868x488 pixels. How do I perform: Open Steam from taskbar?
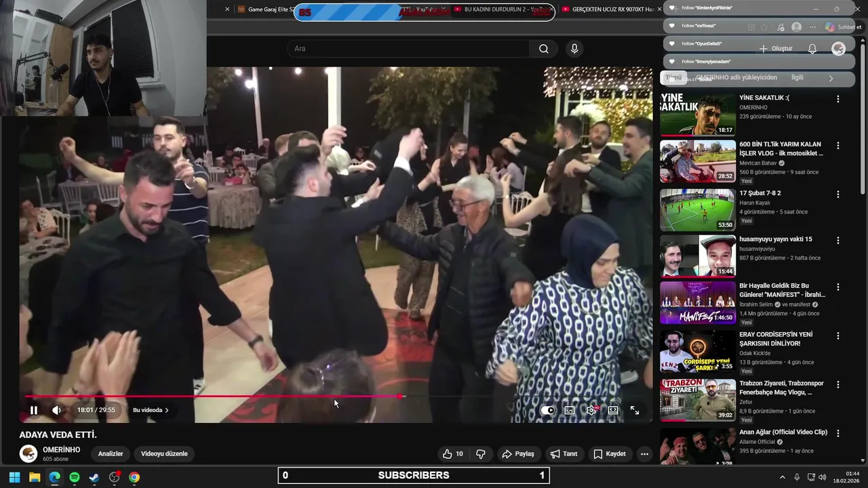(94, 477)
